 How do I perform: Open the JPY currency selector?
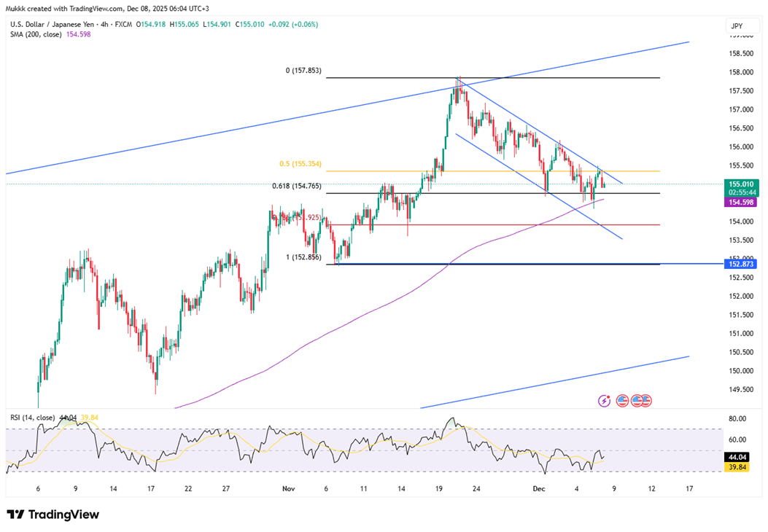tap(737, 26)
